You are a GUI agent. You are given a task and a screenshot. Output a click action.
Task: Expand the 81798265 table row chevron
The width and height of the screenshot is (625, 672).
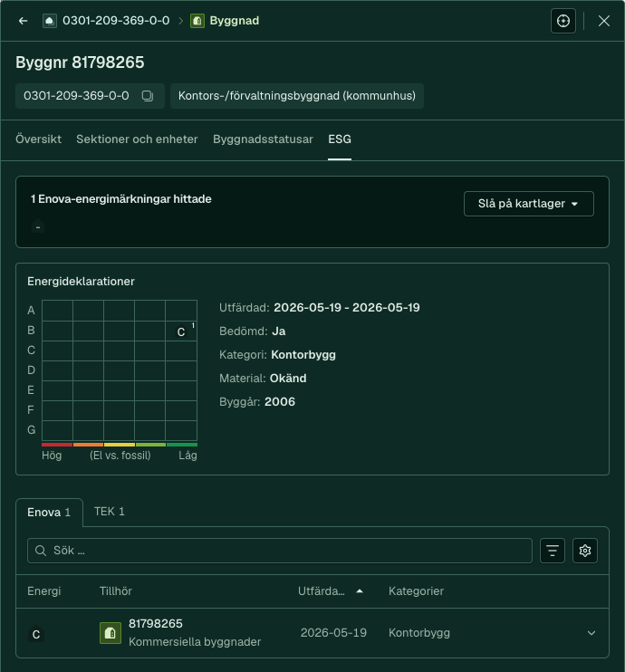591,632
